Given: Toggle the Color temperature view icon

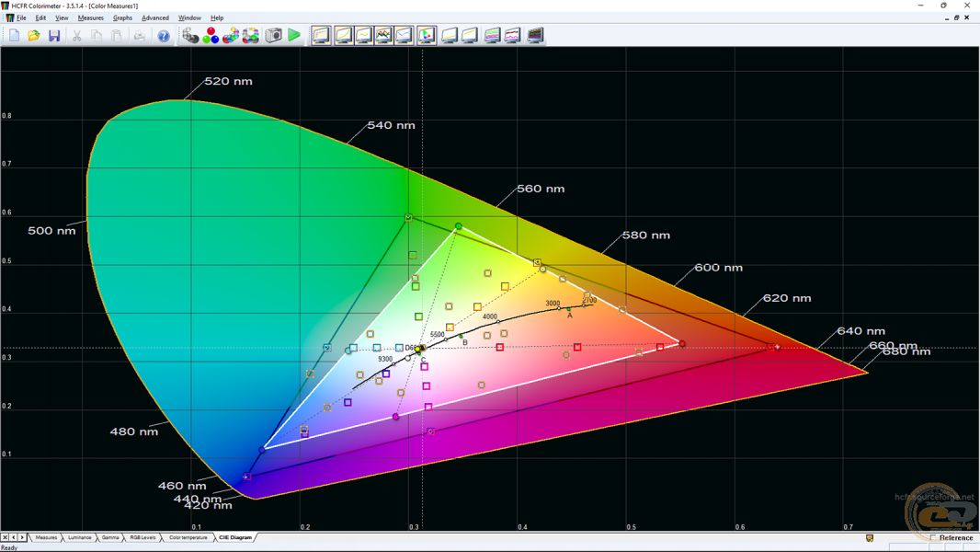Looking at the screenshot, I should (405, 36).
